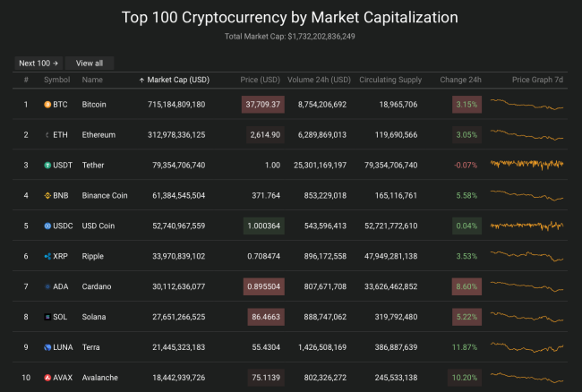582x392 pixels.
Task: Open Avalanche's 7-day price graph
Action: [526, 378]
